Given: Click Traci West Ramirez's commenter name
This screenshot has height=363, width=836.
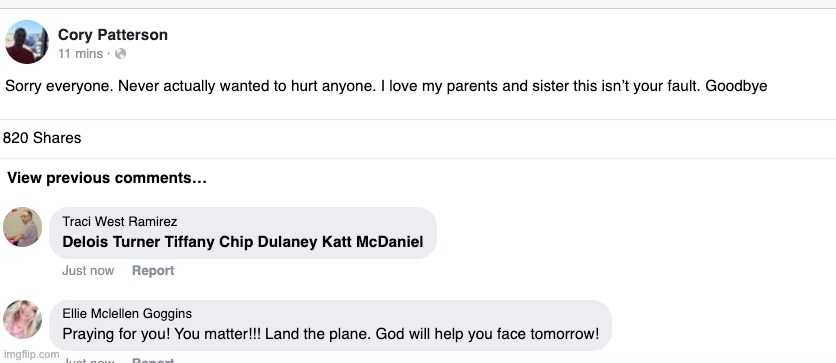Looking at the screenshot, I should click(x=119, y=221).
